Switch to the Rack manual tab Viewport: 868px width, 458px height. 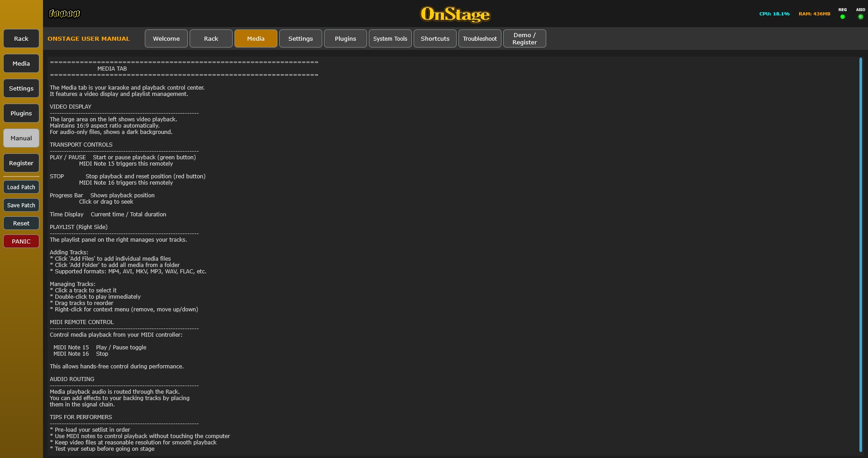click(x=211, y=38)
